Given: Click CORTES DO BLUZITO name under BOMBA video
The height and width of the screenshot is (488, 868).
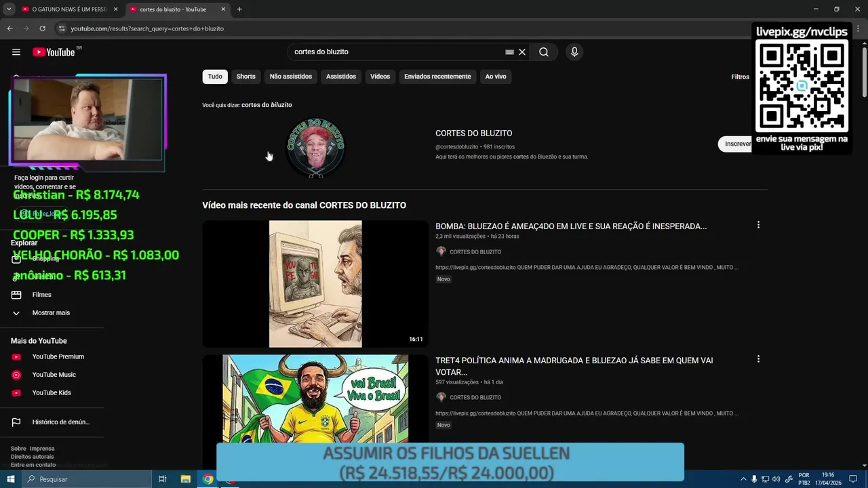Looking at the screenshot, I should click(475, 252).
